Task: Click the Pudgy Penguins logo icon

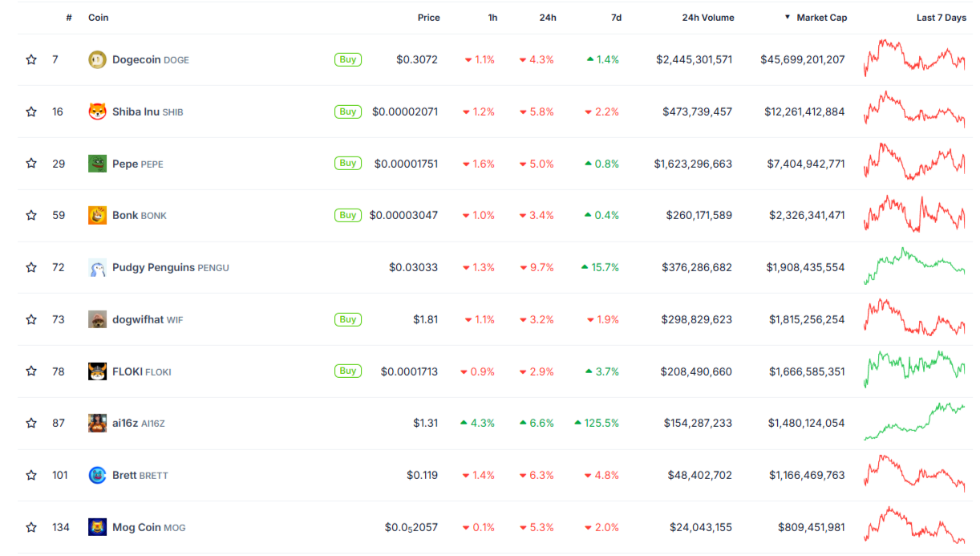Action: point(97,267)
